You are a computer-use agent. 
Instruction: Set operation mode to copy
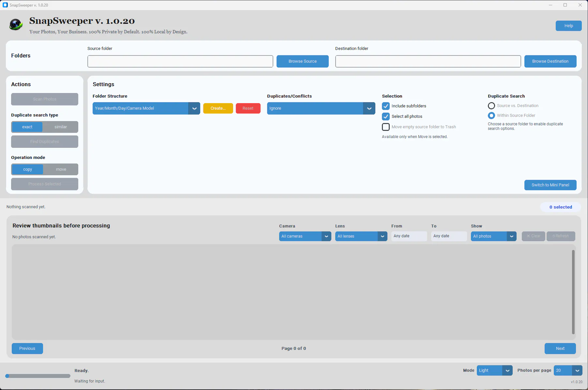click(28, 169)
